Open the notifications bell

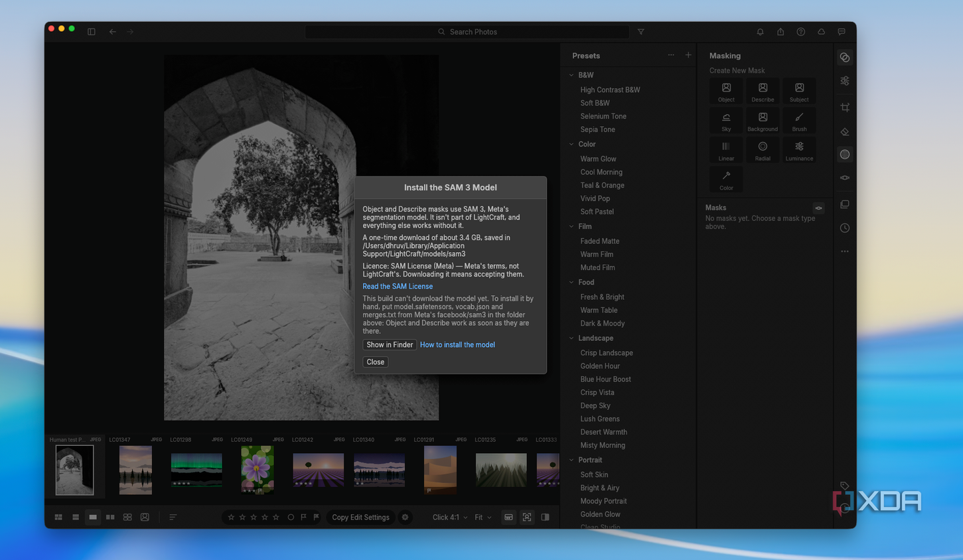760,32
